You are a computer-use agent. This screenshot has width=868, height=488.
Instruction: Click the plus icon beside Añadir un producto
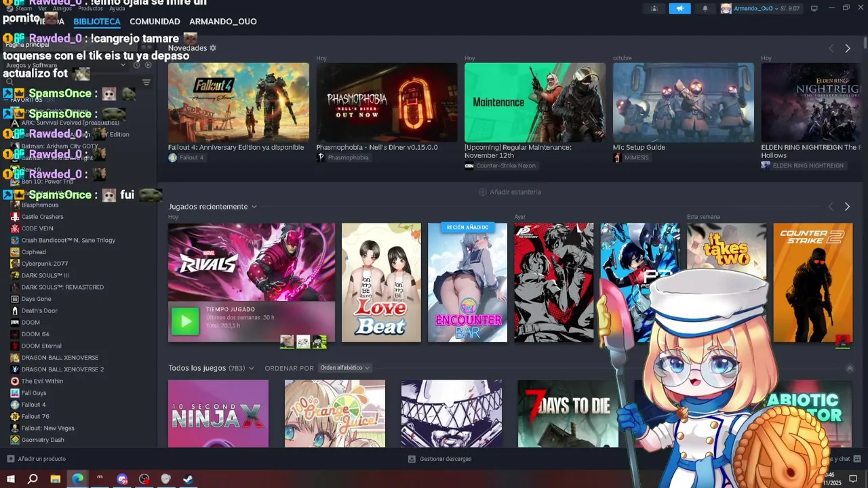tap(10, 459)
